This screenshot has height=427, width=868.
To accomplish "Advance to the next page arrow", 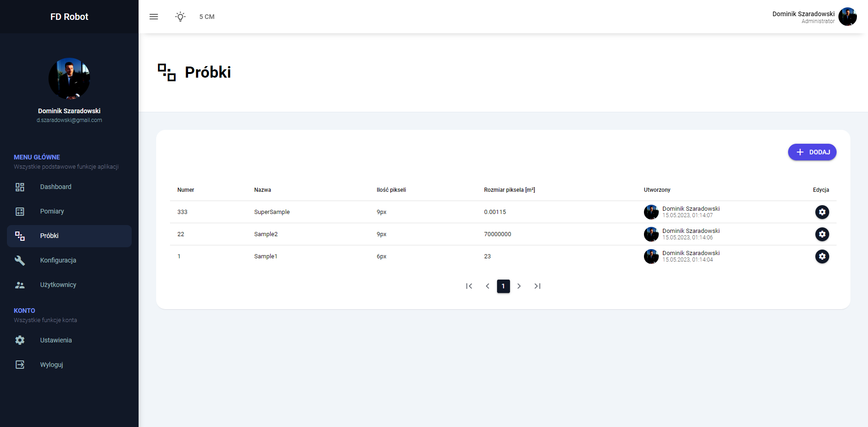I will (x=519, y=286).
